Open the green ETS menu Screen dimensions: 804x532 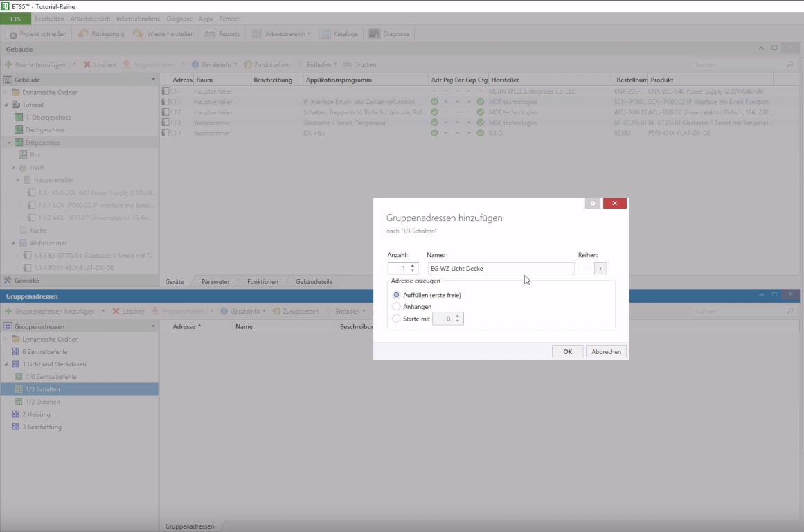point(15,19)
